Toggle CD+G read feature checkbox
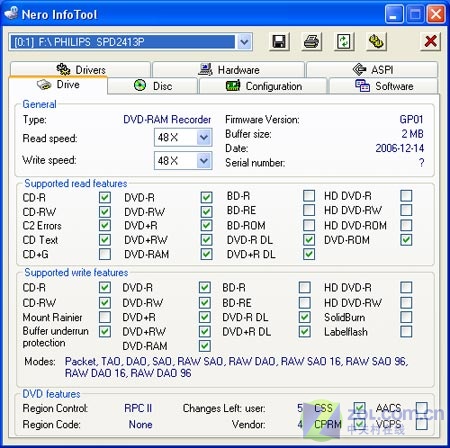The image size is (450, 448). 105,254
